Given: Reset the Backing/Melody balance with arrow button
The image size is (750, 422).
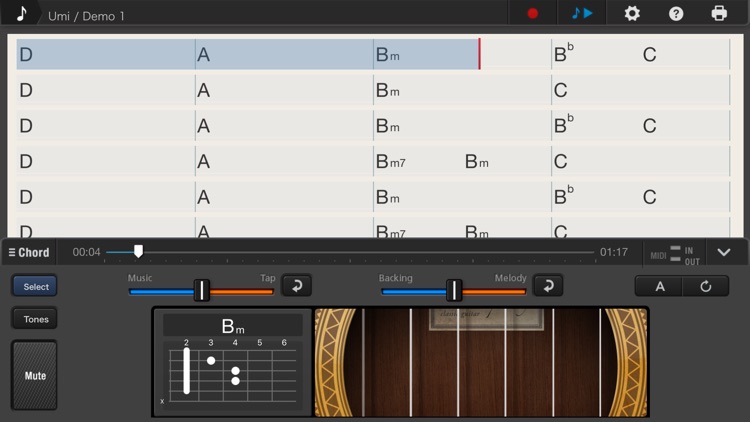Looking at the screenshot, I should 548,286.
